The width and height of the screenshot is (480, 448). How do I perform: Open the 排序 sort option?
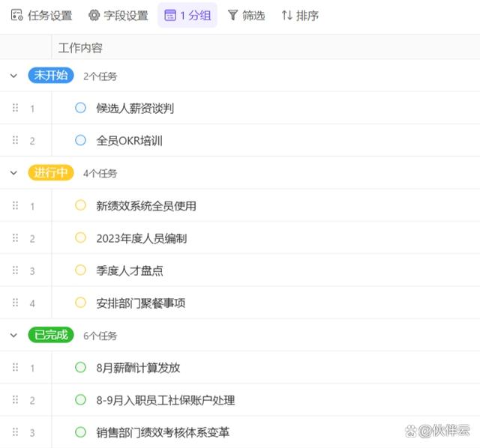coord(300,15)
